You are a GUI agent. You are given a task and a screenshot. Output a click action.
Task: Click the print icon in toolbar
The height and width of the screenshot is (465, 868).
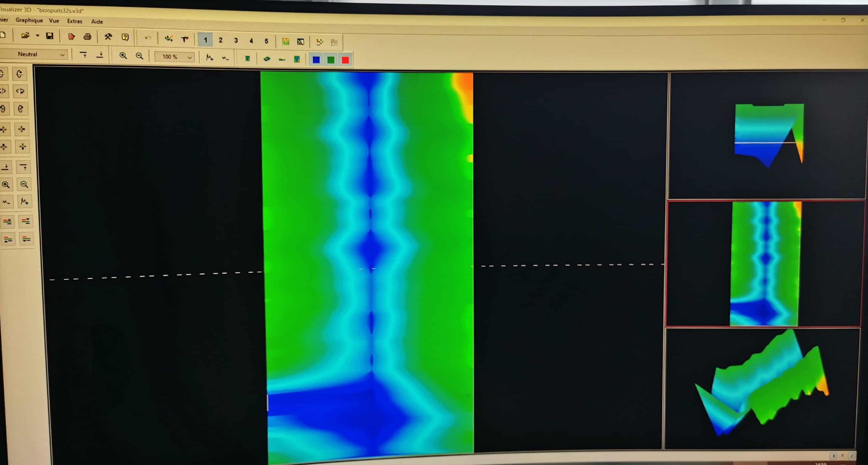(87, 37)
